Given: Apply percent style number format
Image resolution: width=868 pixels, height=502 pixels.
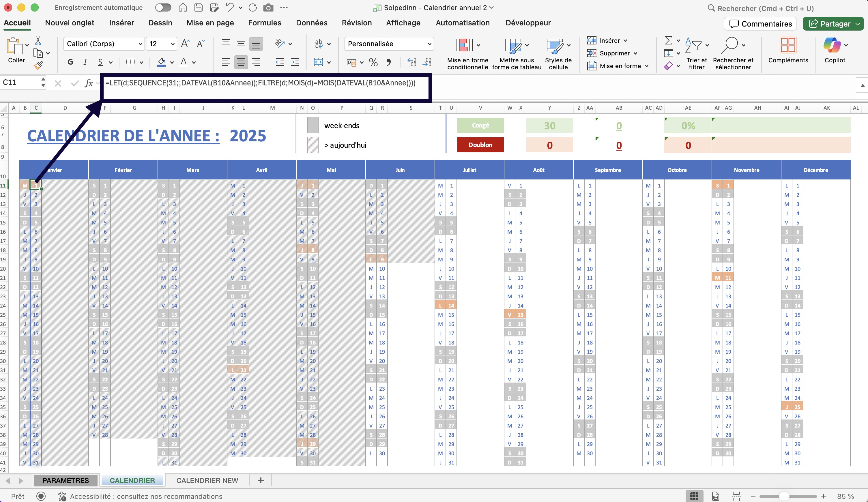Looking at the screenshot, I should tap(373, 62).
